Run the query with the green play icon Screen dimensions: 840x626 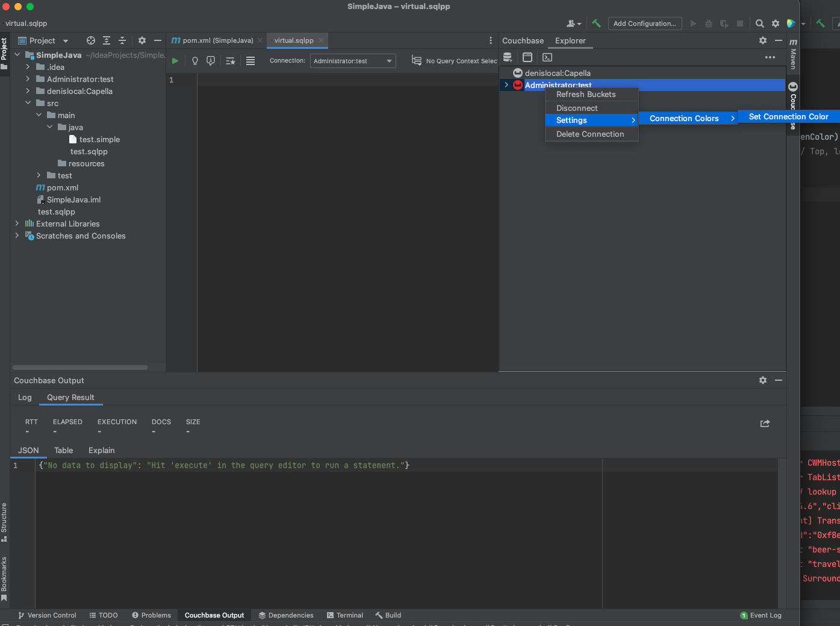pos(175,61)
